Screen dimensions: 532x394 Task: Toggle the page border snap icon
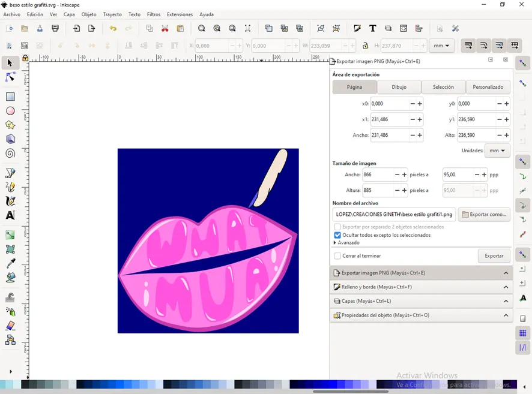(x=522, y=318)
